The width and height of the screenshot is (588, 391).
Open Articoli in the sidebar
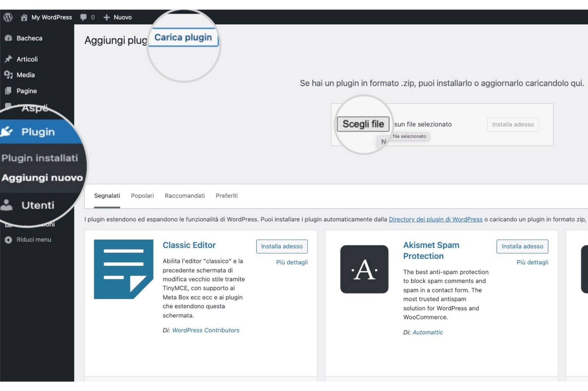coord(27,59)
